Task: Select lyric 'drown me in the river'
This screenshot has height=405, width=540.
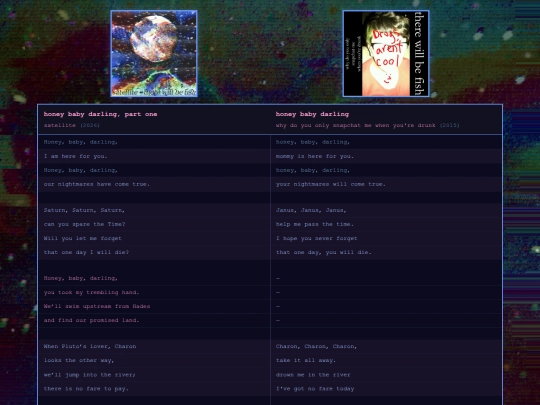Action: [313, 375]
